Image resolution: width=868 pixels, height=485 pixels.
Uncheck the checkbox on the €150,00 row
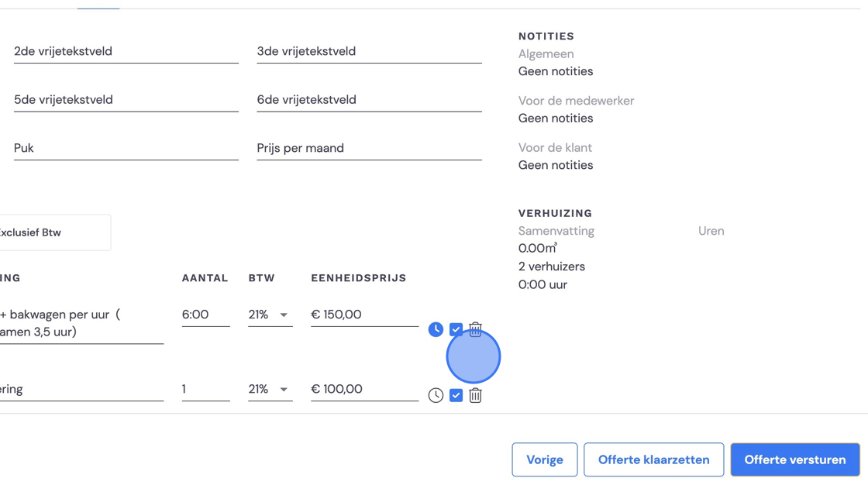(456, 329)
